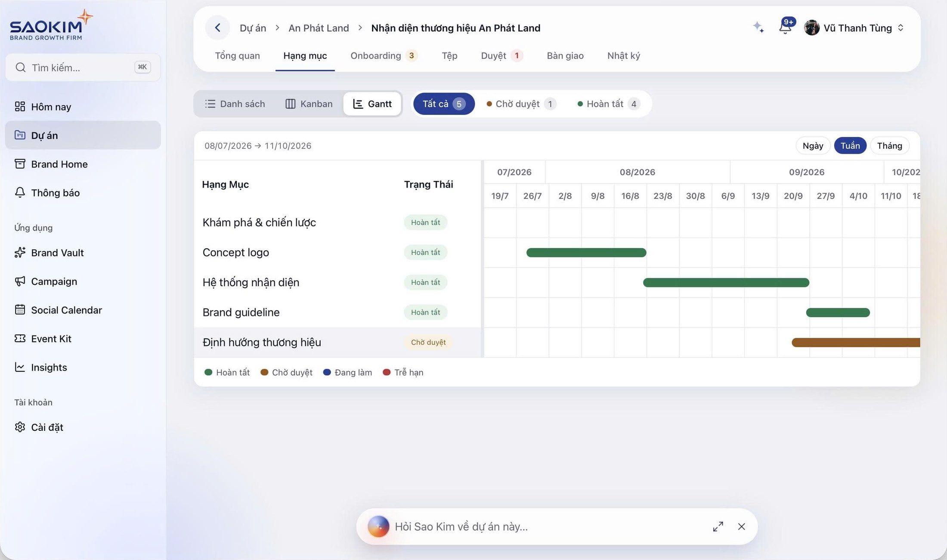Switch to Tổng quan tab

[x=237, y=56]
